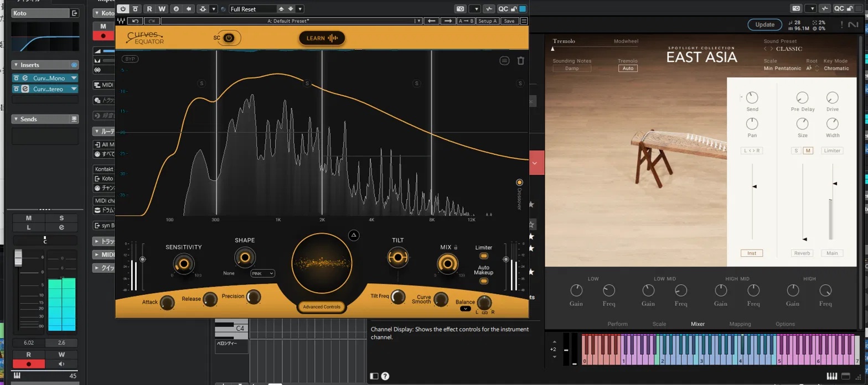Screen dimensions: 868x385
Task: Select Auto tremolo mode in East Asia
Action: click(x=628, y=69)
